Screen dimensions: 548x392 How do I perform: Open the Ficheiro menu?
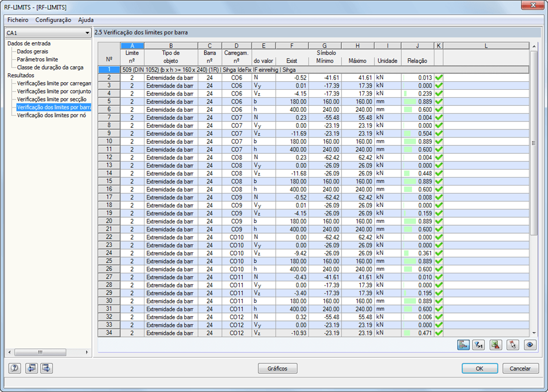(18, 20)
